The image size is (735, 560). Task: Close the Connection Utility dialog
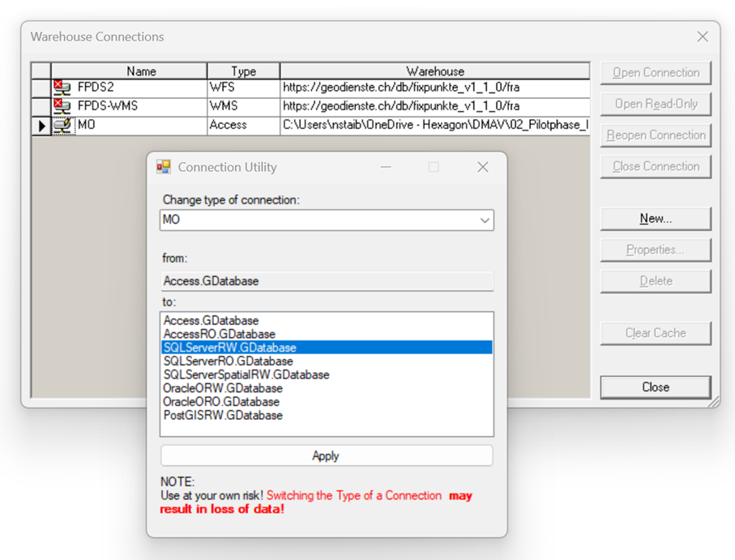click(483, 167)
